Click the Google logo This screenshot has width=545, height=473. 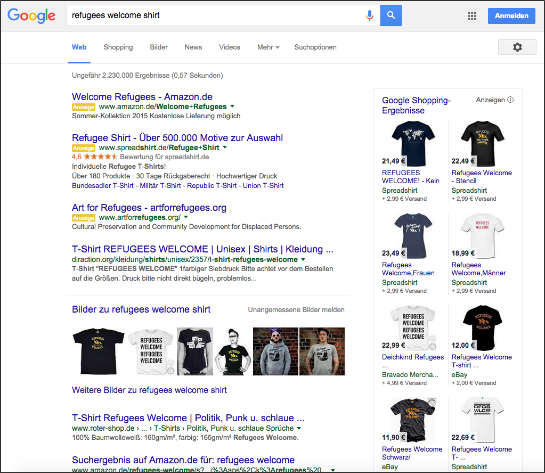[31, 16]
